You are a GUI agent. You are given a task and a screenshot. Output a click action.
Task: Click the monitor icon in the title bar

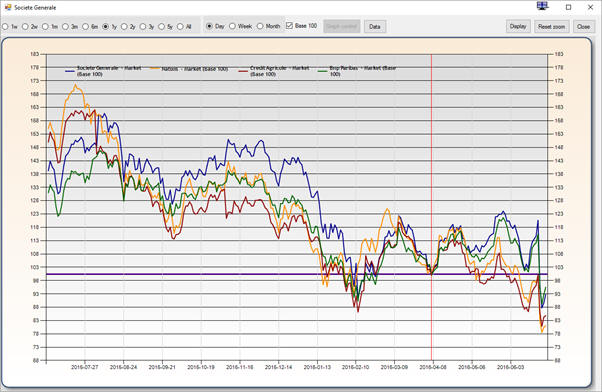pos(542,6)
